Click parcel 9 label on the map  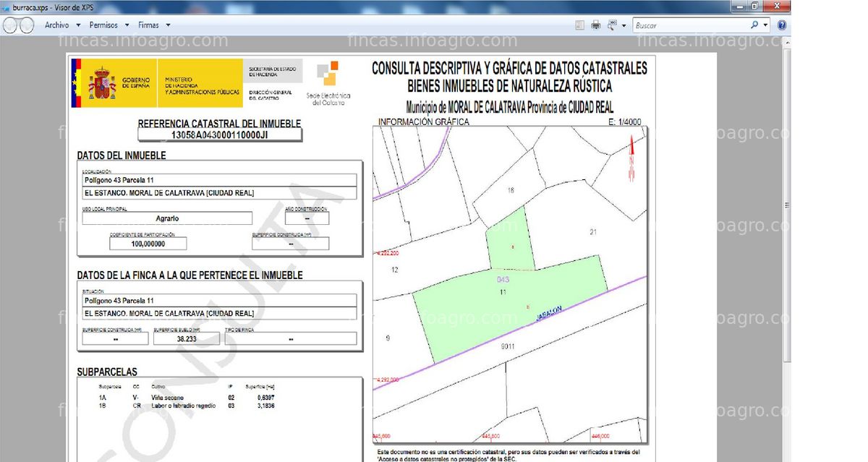pos(388,338)
